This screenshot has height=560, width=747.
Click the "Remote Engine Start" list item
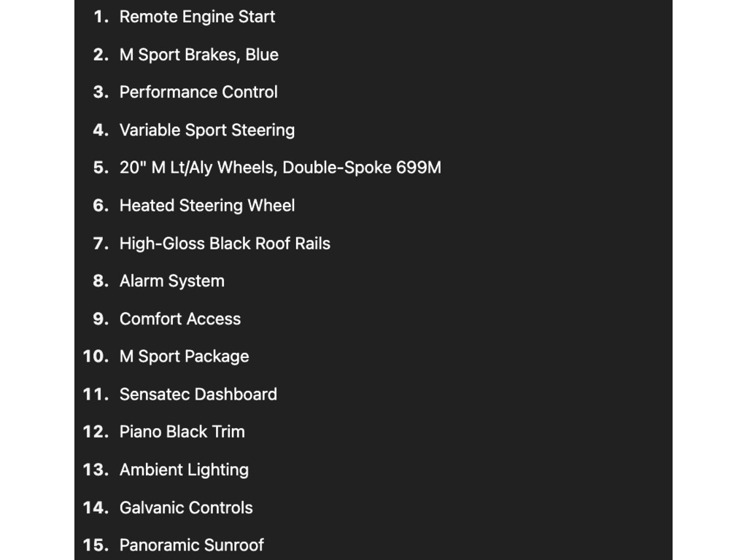[x=197, y=17]
